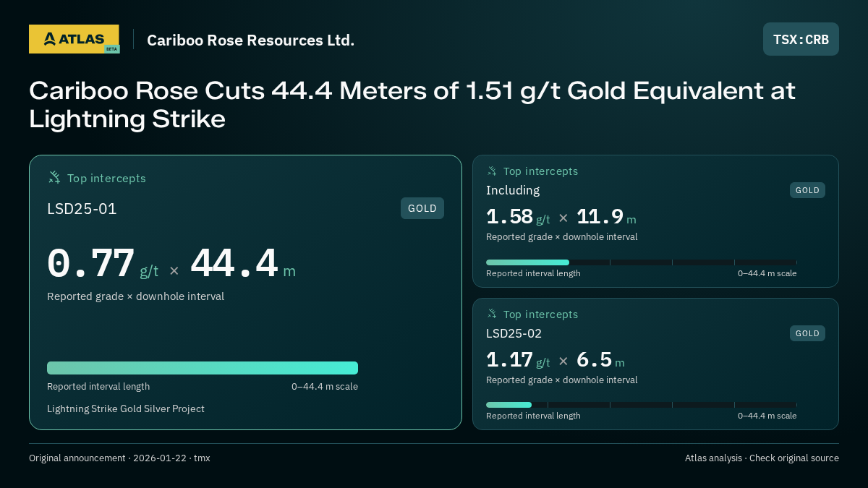Click the 0–44.4 m scale label in LSD25-02 card
The width and height of the screenshot is (868, 488).
click(767, 416)
